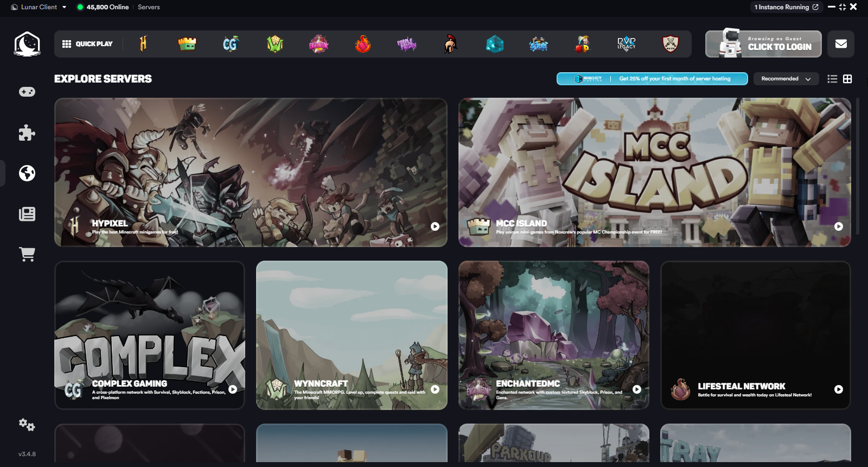Quick play the Complex Gaming CG icon

[x=231, y=43]
